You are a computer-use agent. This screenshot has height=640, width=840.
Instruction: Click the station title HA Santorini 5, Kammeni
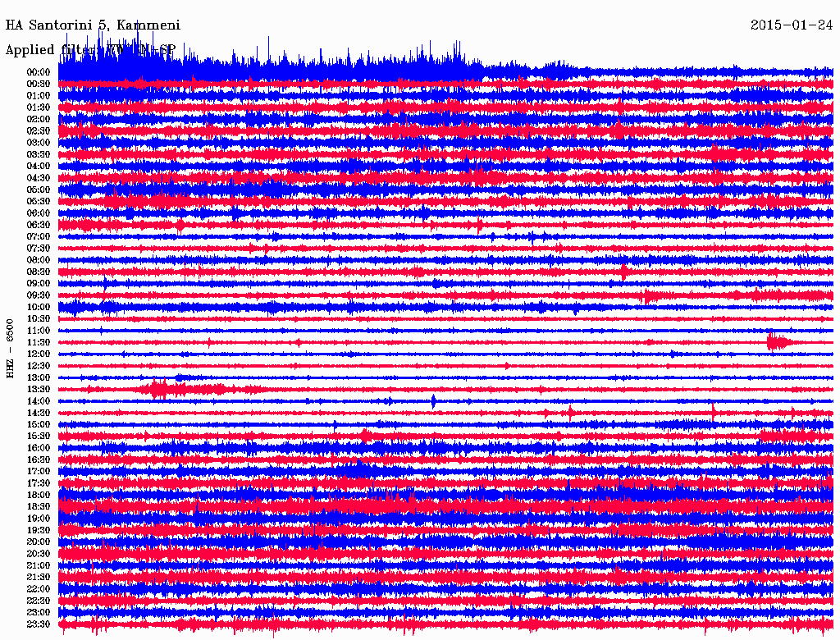[x=93, y=25]
